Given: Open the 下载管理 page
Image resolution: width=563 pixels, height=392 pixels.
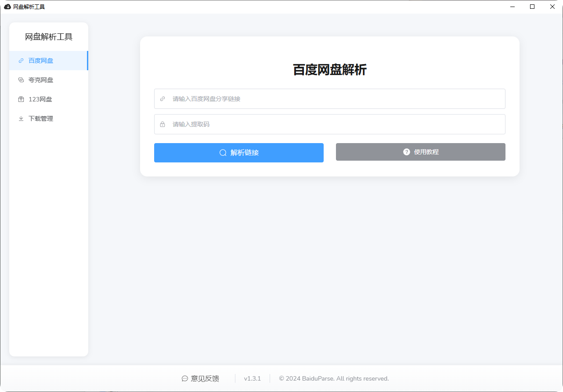Looking at the screenshot, I should pos(48,119).
